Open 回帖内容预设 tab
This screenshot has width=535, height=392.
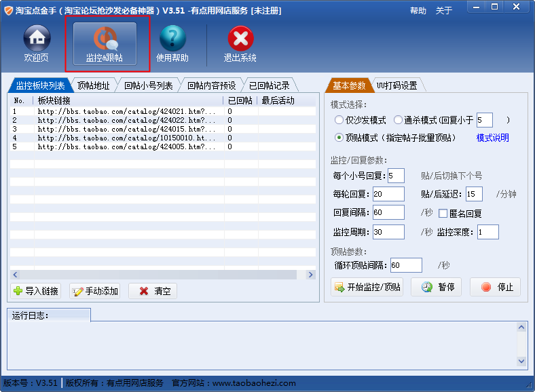pos(212,85)
